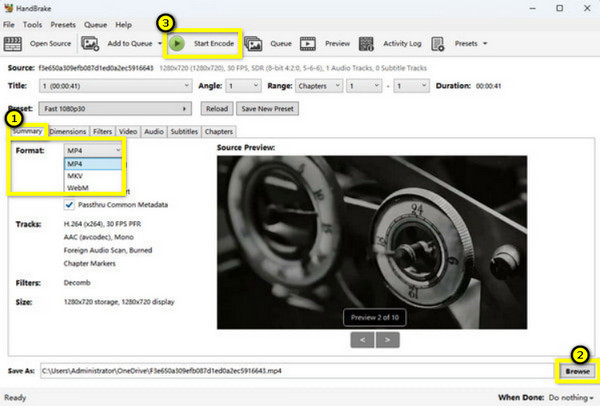The width and height of the screenshot is (600, 406).
Task: Click 'Chapter Markers' text
Action: click(x=90, y=263)
